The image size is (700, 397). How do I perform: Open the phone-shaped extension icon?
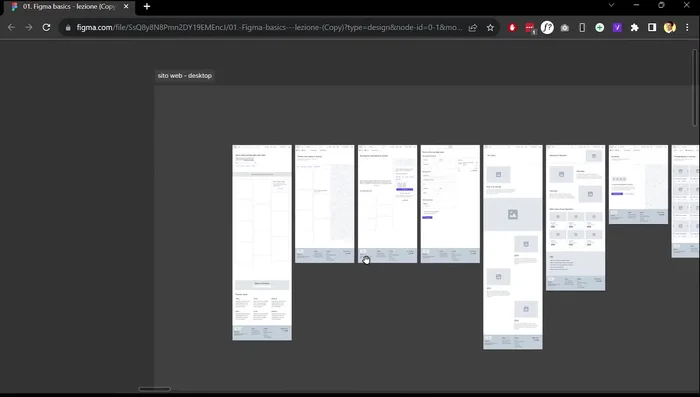click(x=582, y=28)
